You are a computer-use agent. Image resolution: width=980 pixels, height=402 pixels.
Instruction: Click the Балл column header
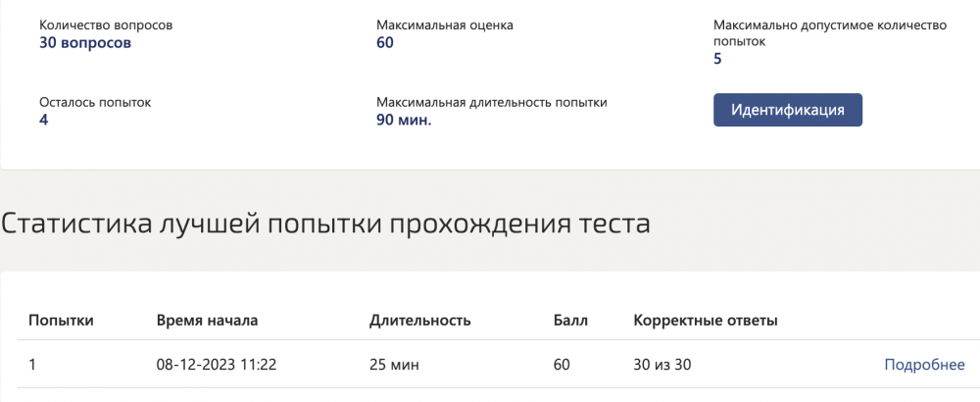(x=569, y=321)
